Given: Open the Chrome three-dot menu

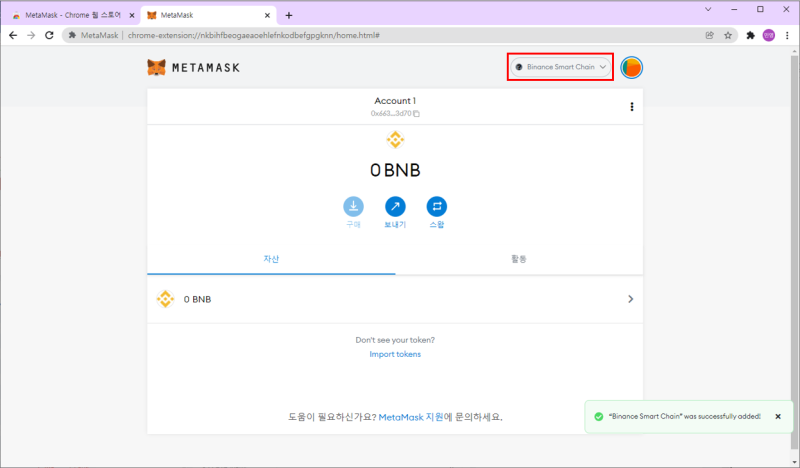Looking at the screenshot, I should pyautogui.click(x=787, y=35).
